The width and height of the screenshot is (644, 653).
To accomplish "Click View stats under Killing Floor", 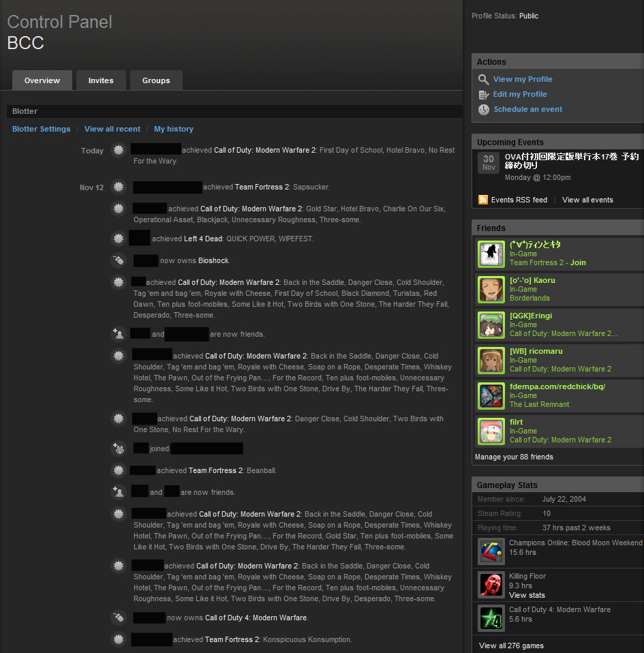I will pos(527,595).
